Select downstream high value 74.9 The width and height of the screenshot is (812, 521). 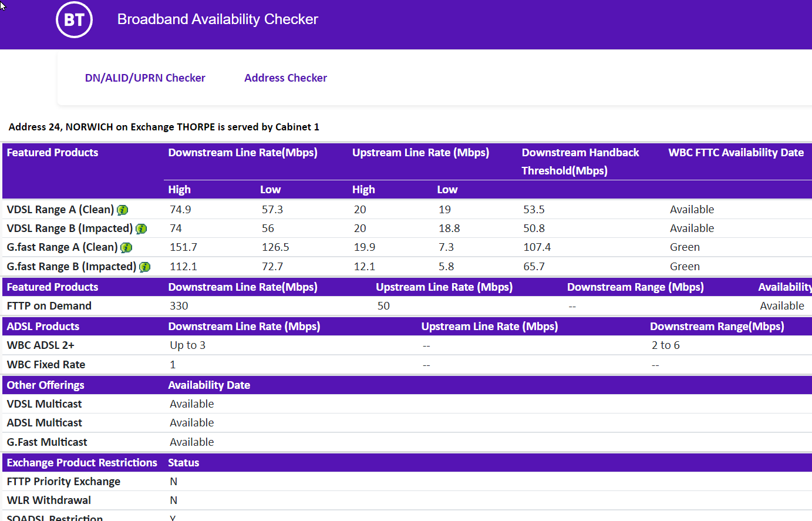pyautogui.click(x=180, y=210)
